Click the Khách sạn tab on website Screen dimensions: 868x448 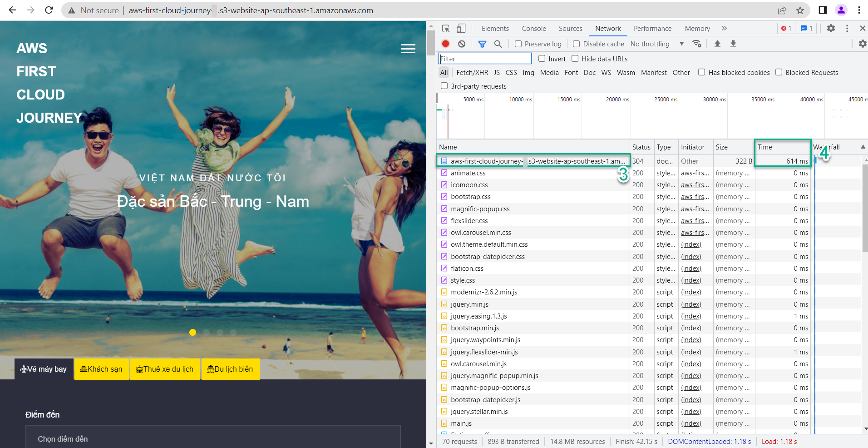tap(101, 369)
